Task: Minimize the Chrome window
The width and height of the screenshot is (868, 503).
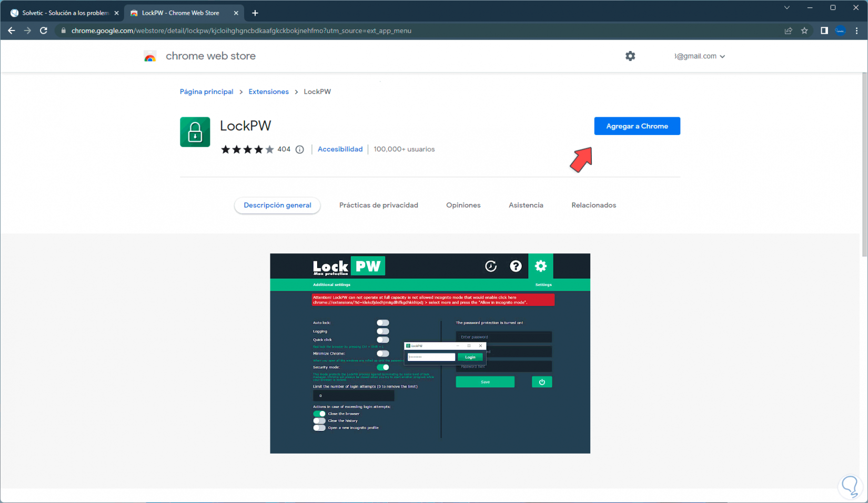Action: point(810,8)
